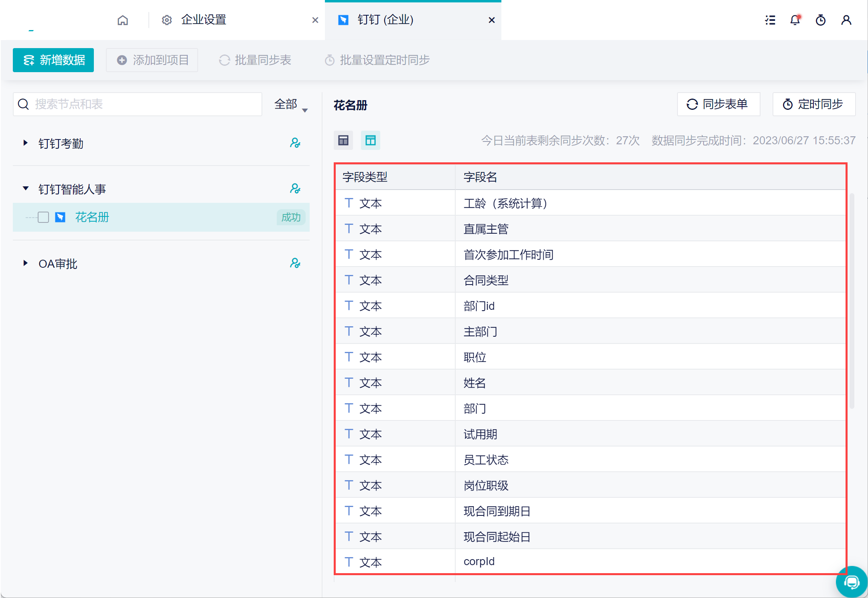
Task: Click the 新增数据 button
Action: coord(53,60)
